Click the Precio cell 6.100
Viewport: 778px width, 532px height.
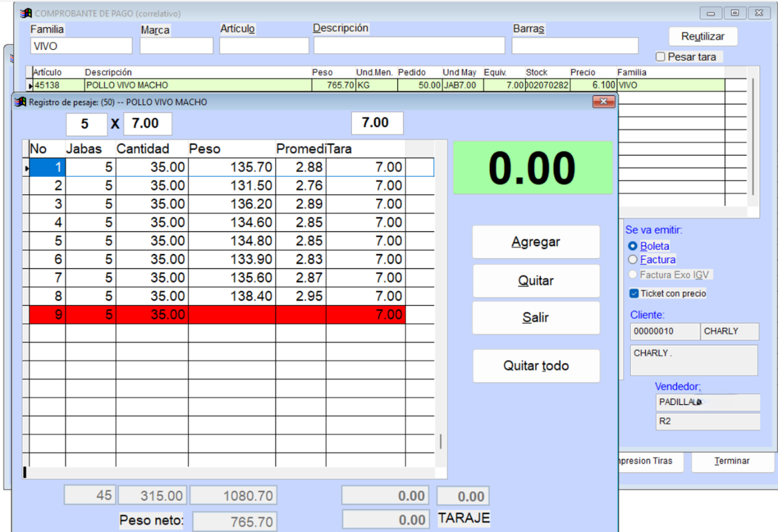click(593, 85)
